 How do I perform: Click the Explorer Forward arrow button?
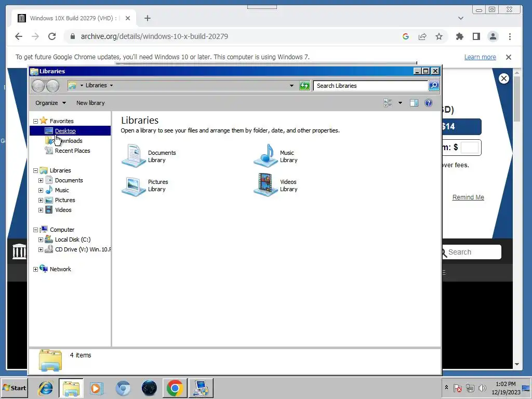click(x=52, y=86)
